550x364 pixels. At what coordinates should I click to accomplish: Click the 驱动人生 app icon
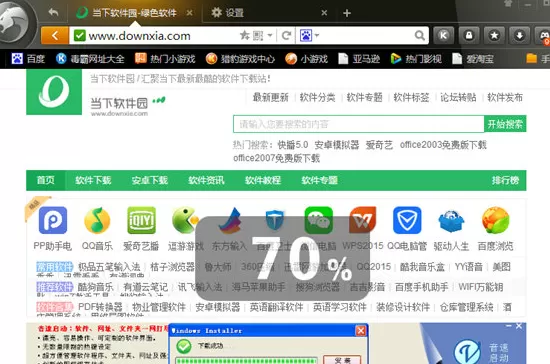pyautogui.click(x=451, y=221)
